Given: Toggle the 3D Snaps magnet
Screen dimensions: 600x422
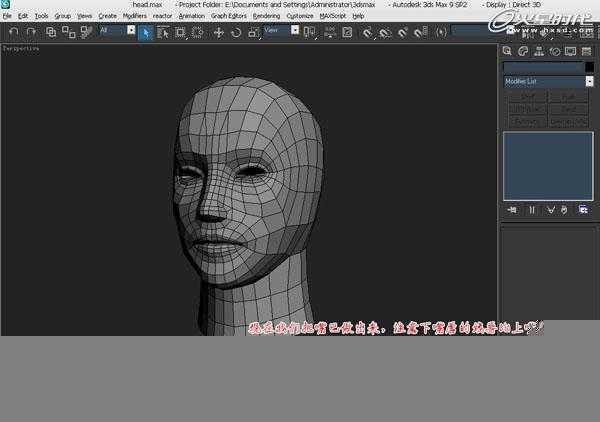Looking at the screenshot, I should click(x=367, y=33).
